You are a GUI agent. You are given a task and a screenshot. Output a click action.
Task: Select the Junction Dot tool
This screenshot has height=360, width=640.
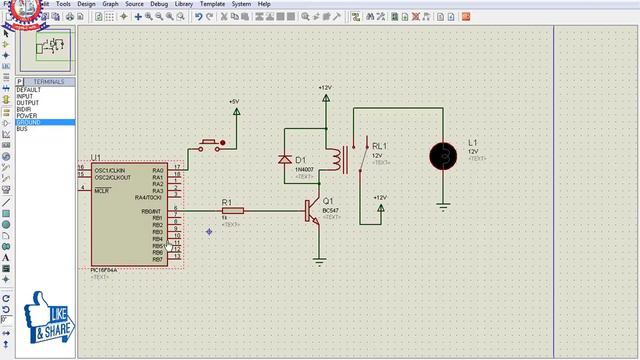pos(6,55)
